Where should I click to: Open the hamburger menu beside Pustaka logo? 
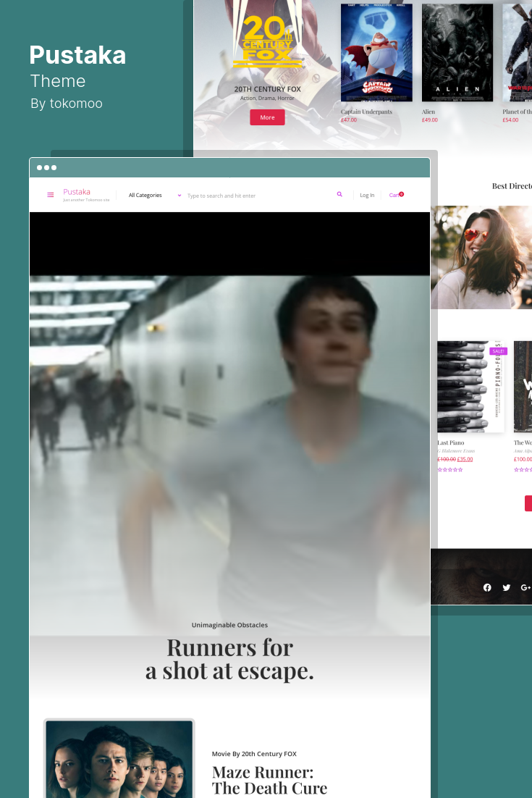51,195
